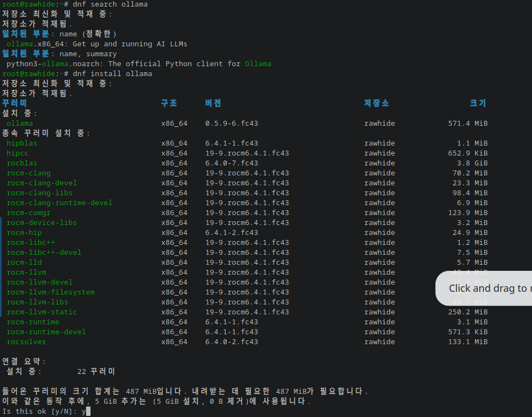The width and height of the screenshot is (532, 417).
Task: Click the rocblas version "6.4.0-7.fc43"
Action: tap(232, 163)
